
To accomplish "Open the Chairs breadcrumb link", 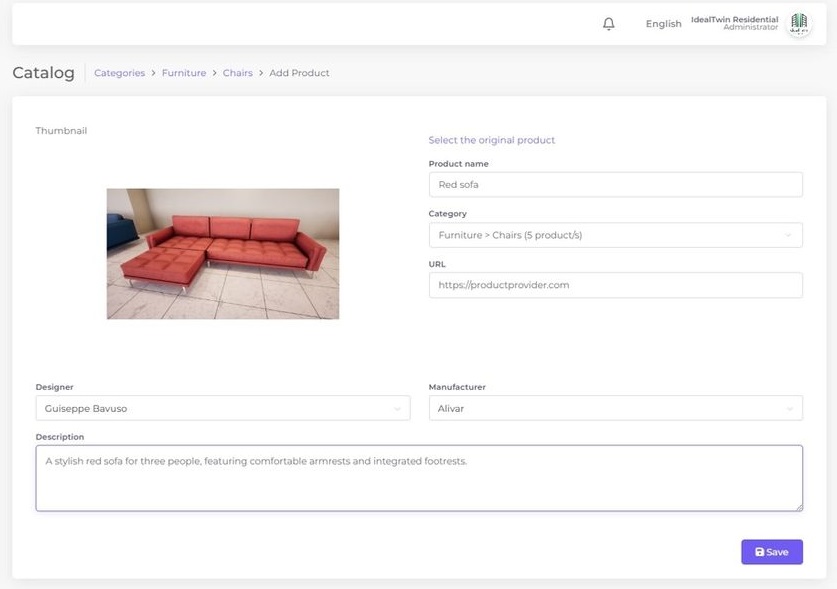I will (237, 73).
